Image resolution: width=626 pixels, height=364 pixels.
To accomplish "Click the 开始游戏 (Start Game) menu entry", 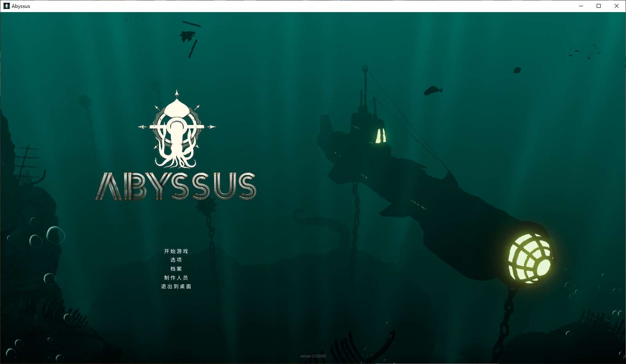I will coord(176,251).
